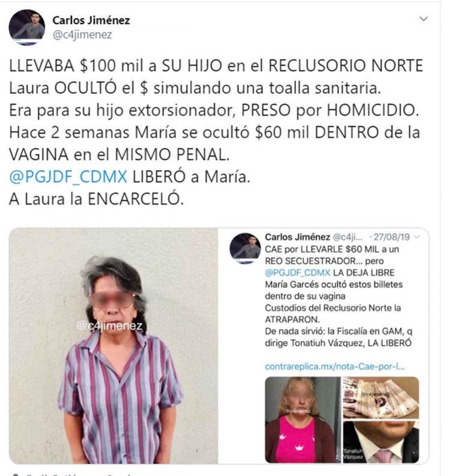This screenshot has height=476, width=451.
Task: Click the quoted tweet's profile avatar
Action: [x=245, y=249]
